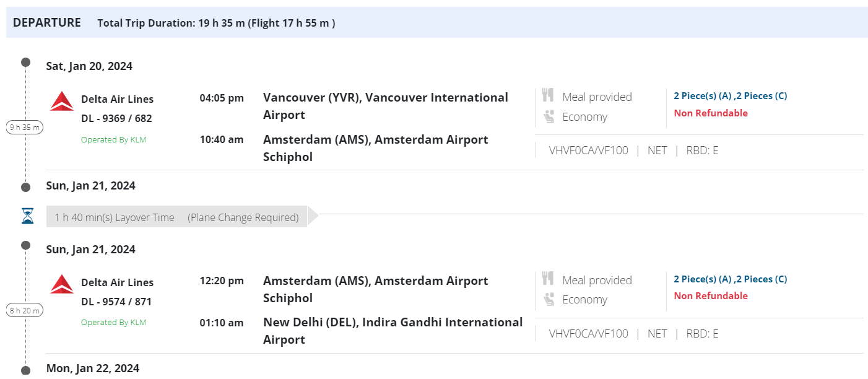Viewport: 868px width, 379px height.
Task: Open second flight baggage allowance link
Action: coord(730,279)
